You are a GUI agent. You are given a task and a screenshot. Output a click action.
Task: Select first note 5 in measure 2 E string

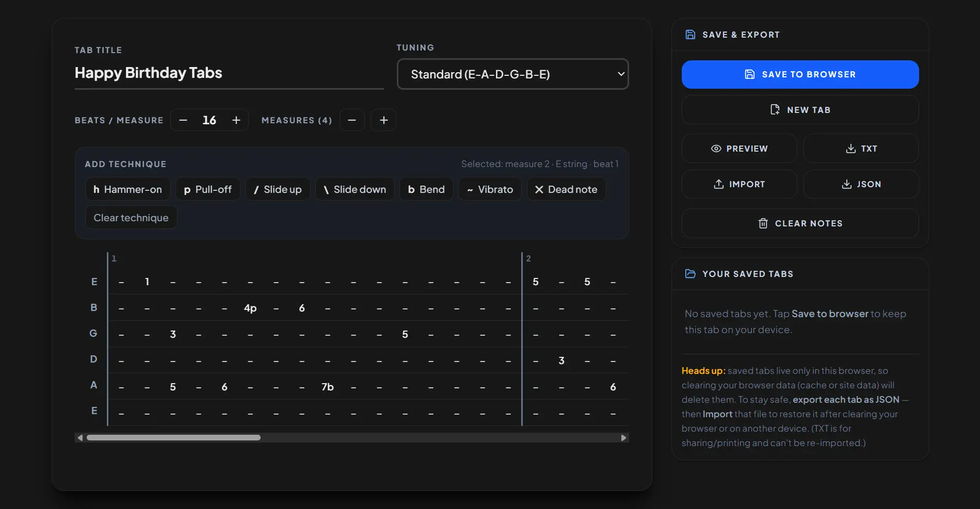[536, 282]
